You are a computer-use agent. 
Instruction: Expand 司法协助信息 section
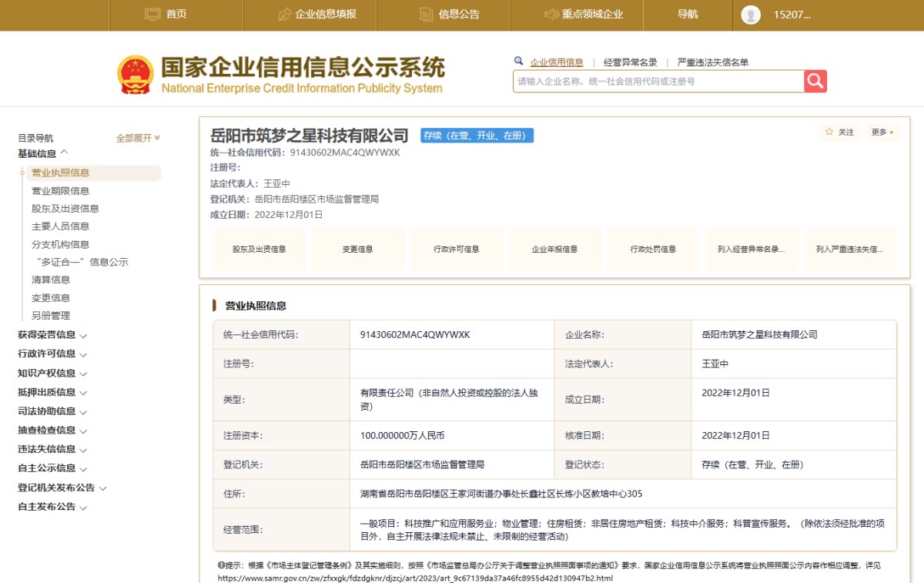tap(52, 411)
